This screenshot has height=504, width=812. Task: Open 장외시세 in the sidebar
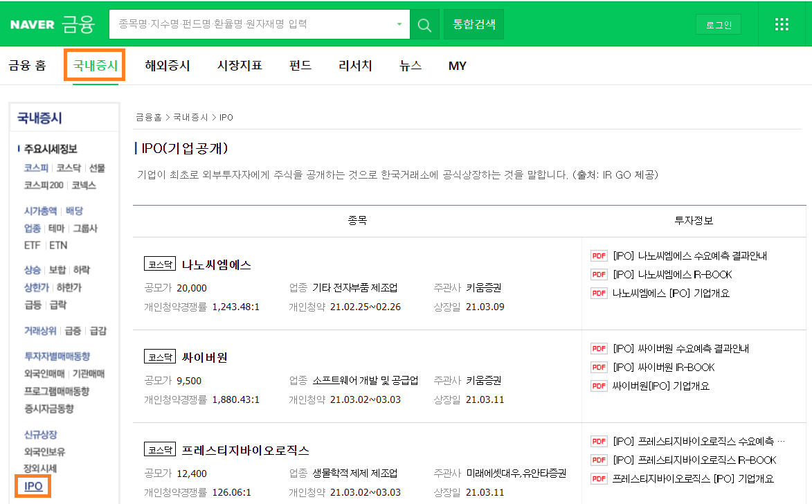(x=40, y=469)
